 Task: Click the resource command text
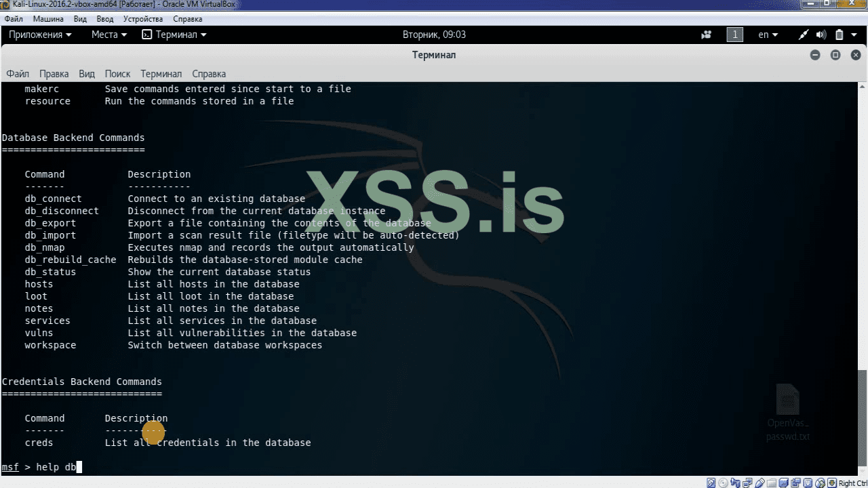47,101
